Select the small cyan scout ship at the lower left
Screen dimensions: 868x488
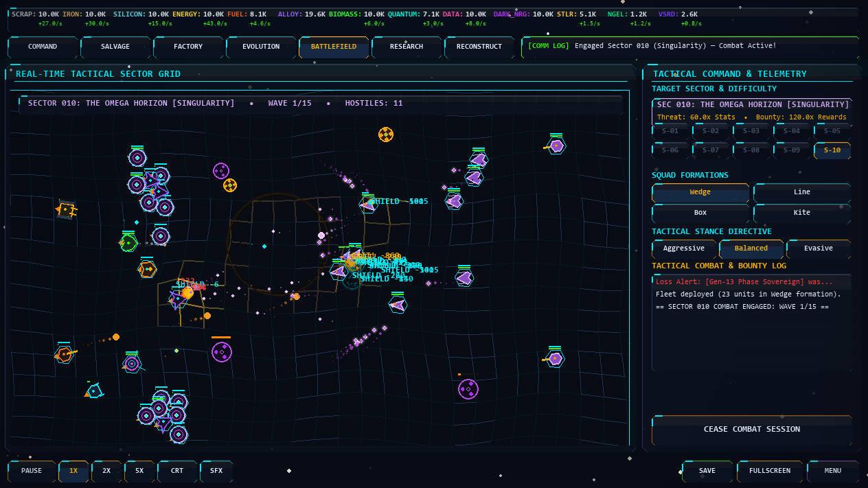94,391
